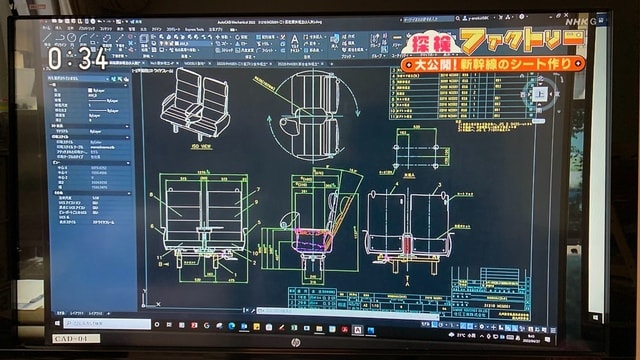Click the taskbar clock and date
The width and height of the screenshot is (640, 360).
(x=531, y=338)
